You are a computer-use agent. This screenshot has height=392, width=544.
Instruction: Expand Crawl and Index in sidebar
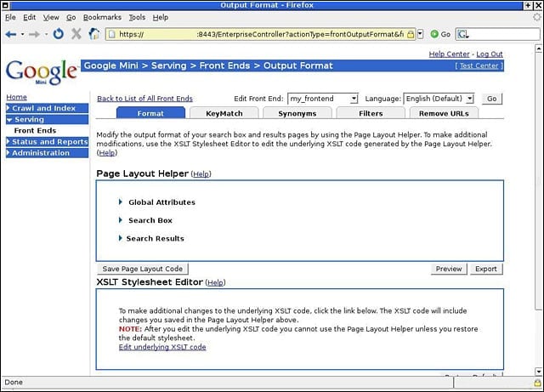48,108
